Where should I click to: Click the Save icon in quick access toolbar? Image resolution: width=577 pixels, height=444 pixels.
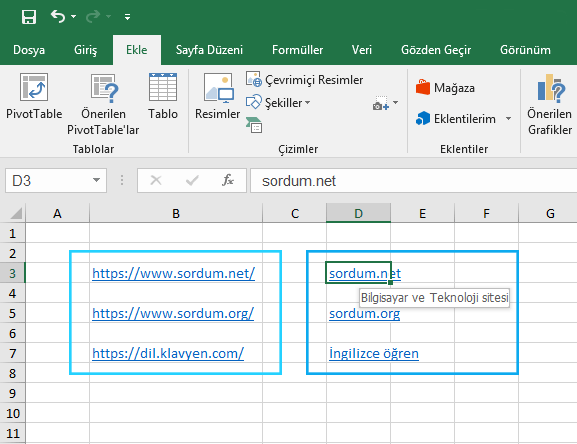coord(29,17)
